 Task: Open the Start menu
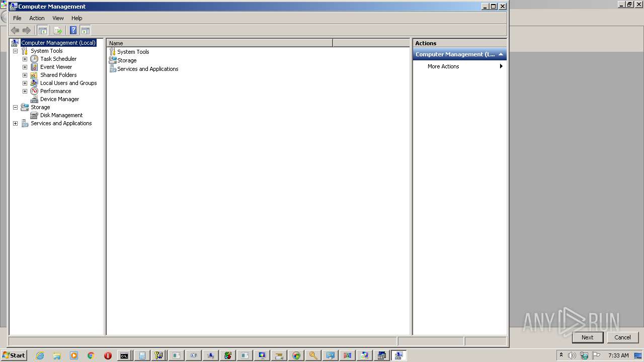click(x=14, y=355)
